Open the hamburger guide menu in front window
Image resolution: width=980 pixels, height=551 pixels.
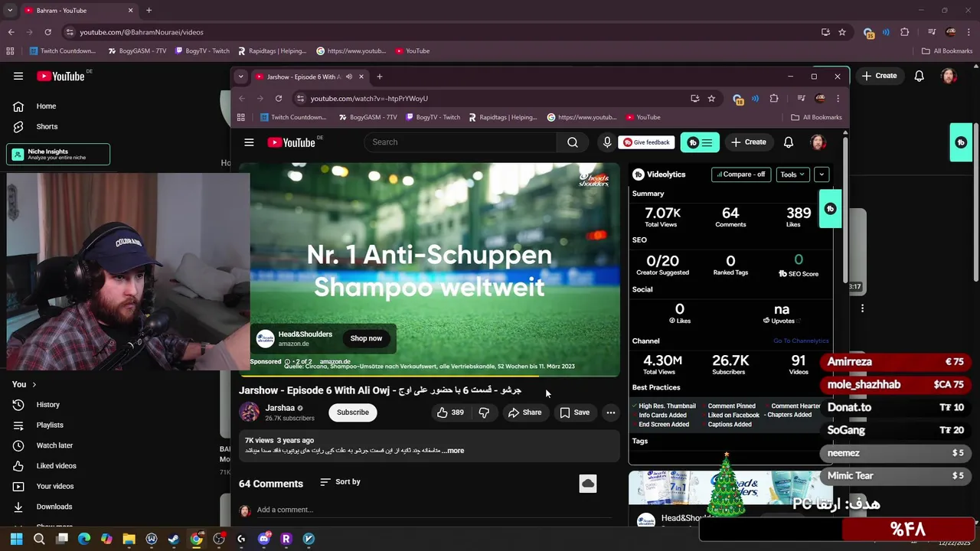coord(249,142)
